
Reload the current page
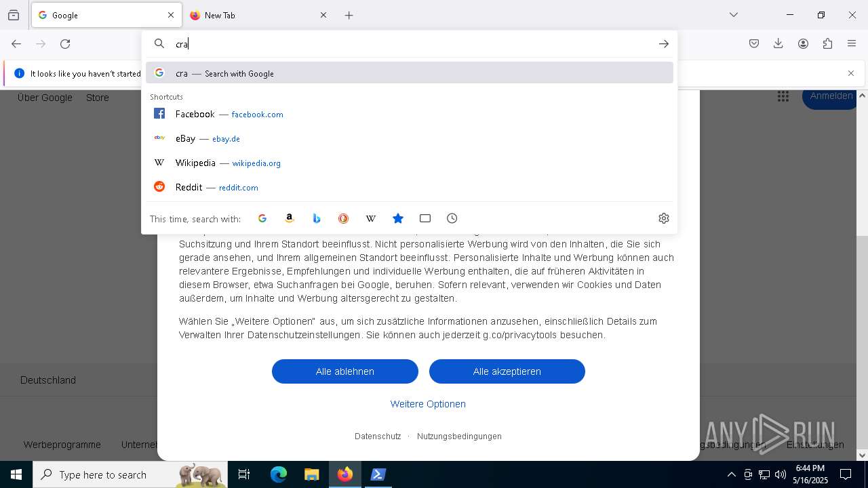[65, 44]
